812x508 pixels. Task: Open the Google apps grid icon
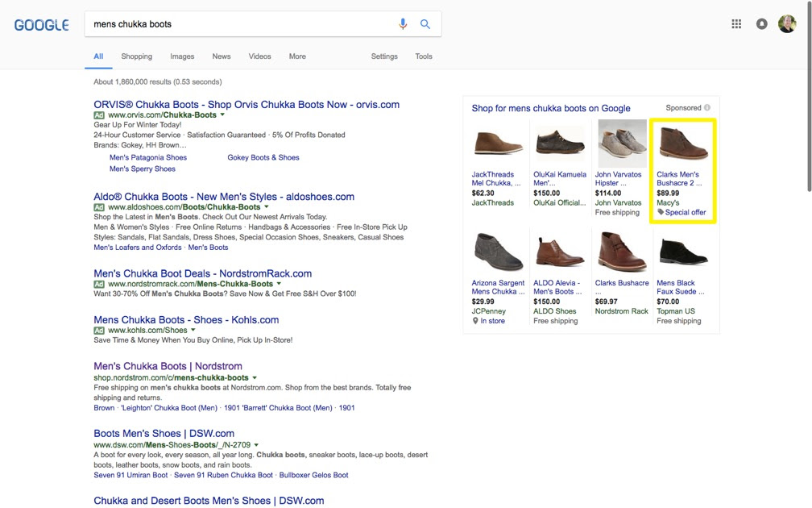pyautogui.click(x=736, y=24)
